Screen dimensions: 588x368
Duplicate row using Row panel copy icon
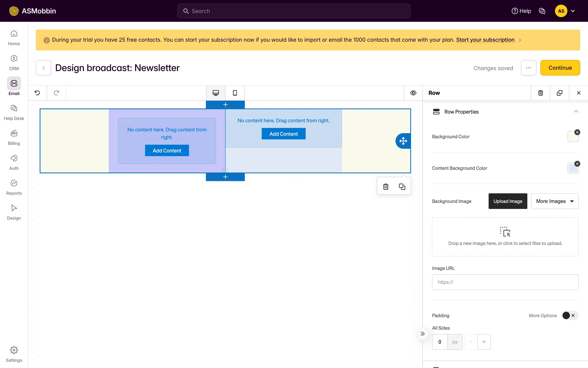pyautogui.click(x=560, y=93)
